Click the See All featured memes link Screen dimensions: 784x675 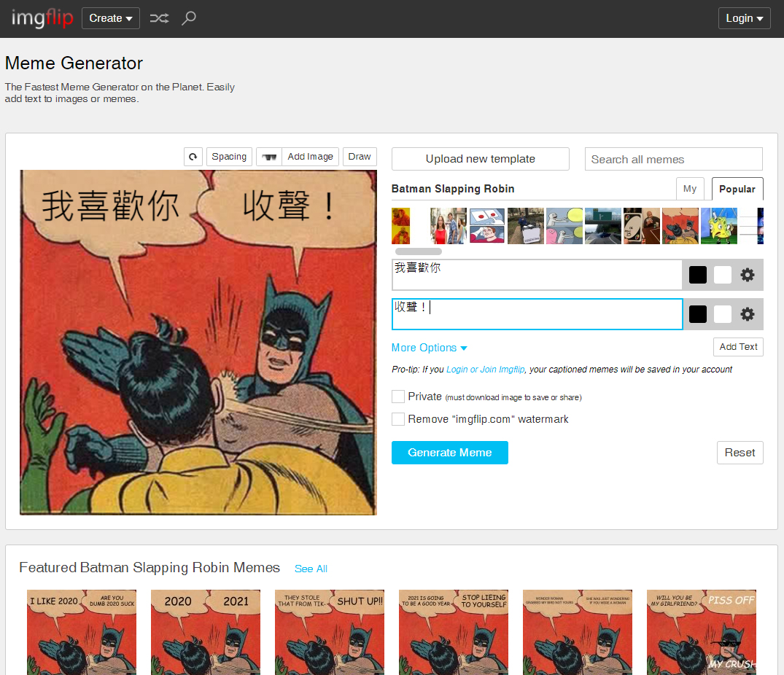(x=311, y=569)
